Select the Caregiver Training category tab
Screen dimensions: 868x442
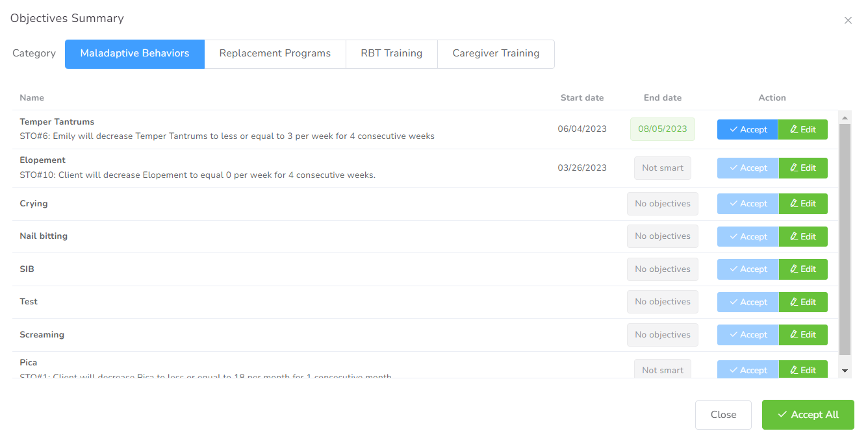pos(496,54)
